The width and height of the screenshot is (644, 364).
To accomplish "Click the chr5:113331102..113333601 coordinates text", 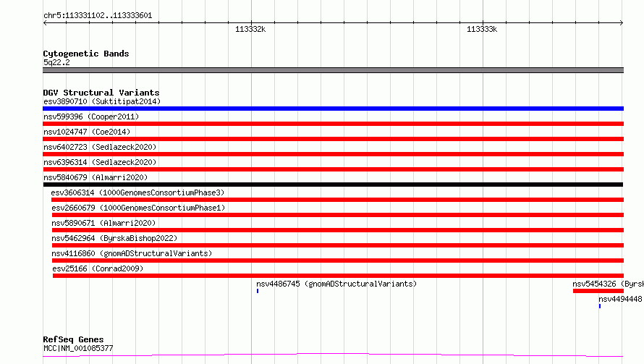I will pyautogui.click(x=98, y=15).
